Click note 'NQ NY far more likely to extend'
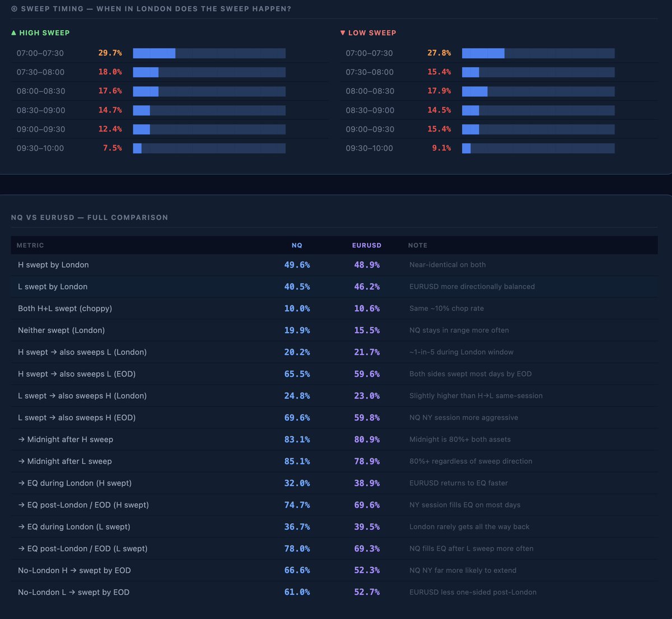The image size is (672, 619). (x=463, y=571)
